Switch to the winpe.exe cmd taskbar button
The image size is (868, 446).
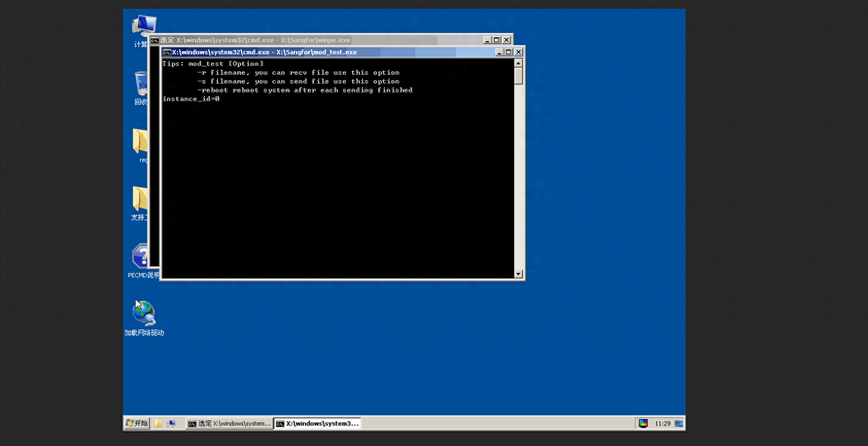[229, 423]
